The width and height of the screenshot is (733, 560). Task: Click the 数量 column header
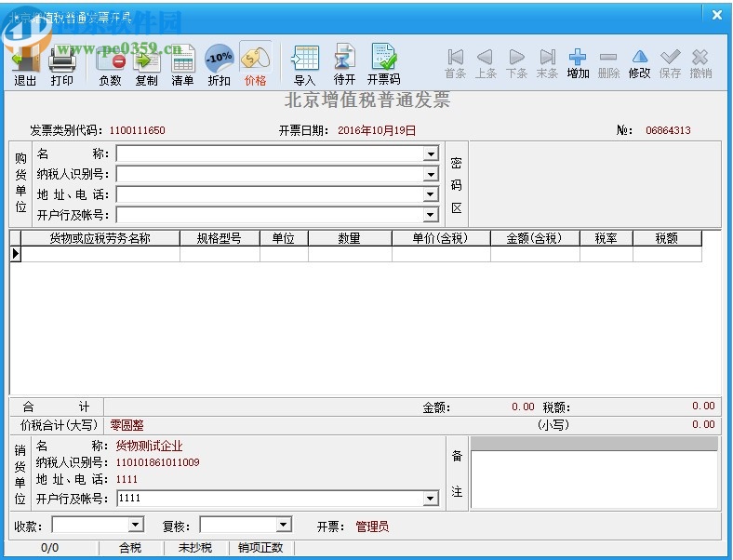tap(350, 238)
